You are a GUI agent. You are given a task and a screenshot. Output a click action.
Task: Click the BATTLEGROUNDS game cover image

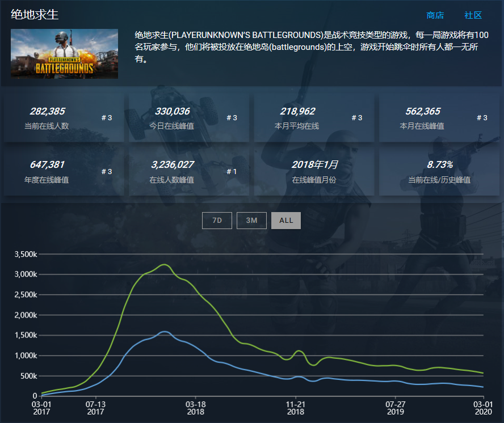[64, 54]
